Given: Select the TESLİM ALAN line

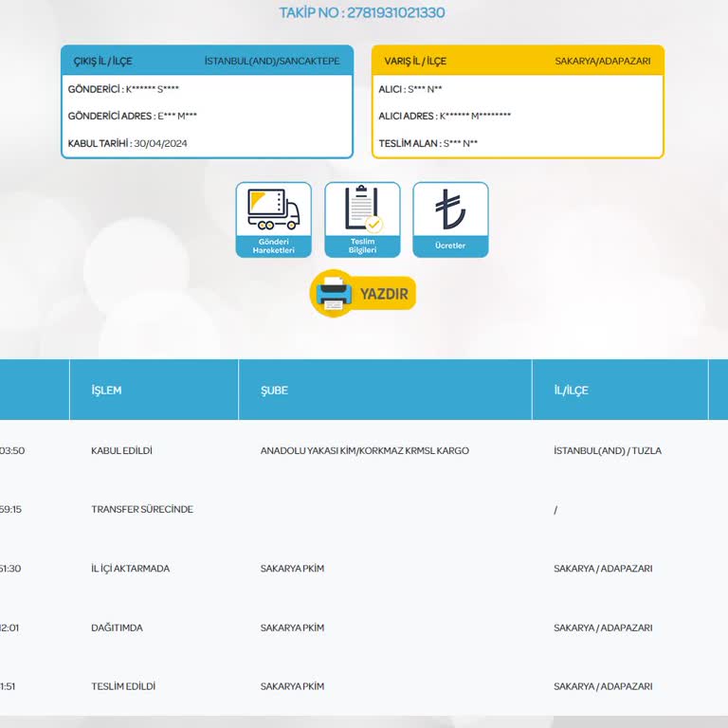Looking at the screenshot, I should click(x=428, y=143).
